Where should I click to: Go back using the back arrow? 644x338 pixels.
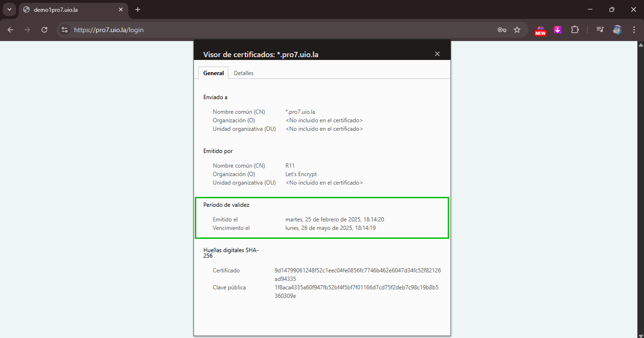click(x=10, y=30)
